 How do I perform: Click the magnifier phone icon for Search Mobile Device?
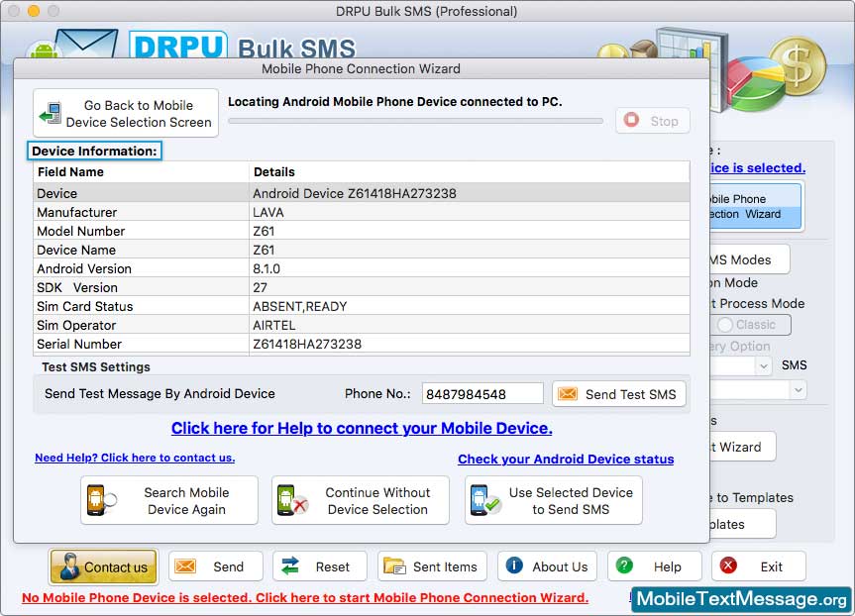pos(101,500)
